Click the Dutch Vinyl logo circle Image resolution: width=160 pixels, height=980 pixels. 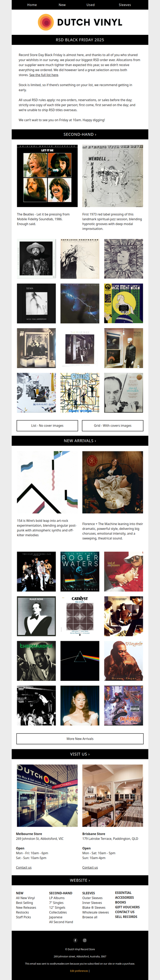click(46, 22)
